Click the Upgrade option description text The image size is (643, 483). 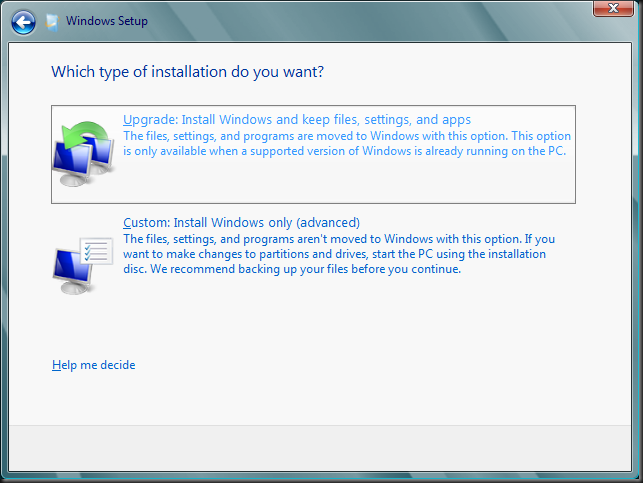(x=347, y=144)
